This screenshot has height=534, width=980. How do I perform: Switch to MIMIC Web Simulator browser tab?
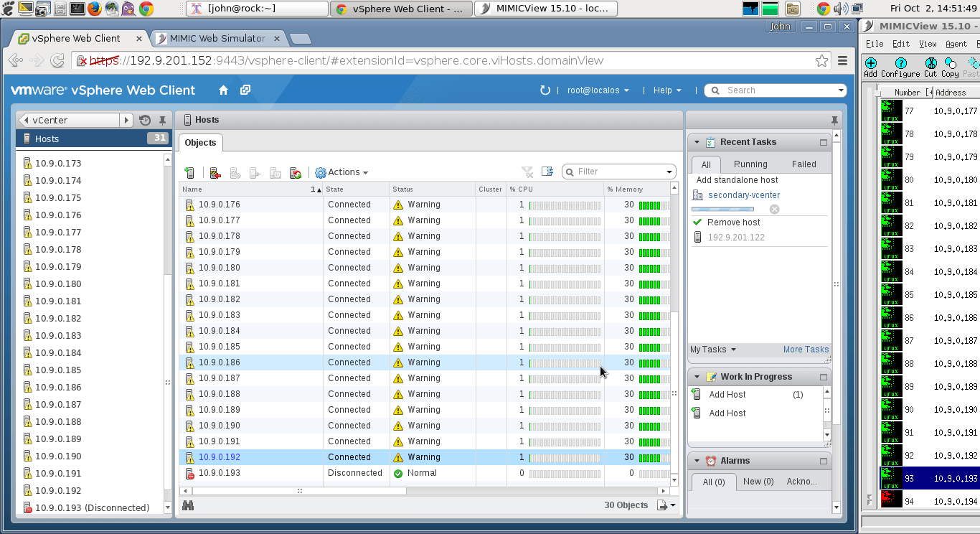point(217,38)
